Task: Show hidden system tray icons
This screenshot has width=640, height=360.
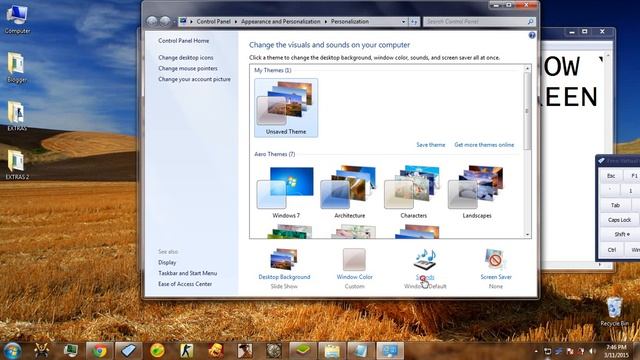Action: tap(536, 351)
